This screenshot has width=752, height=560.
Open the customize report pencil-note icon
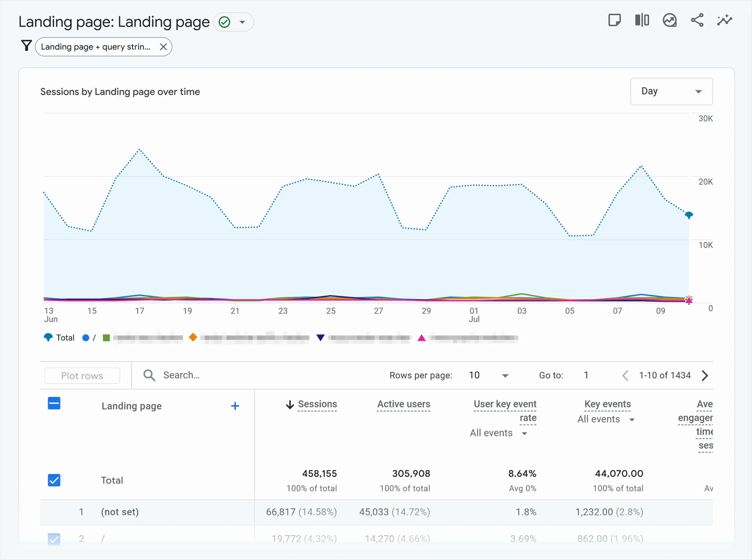tap(614, 20)
